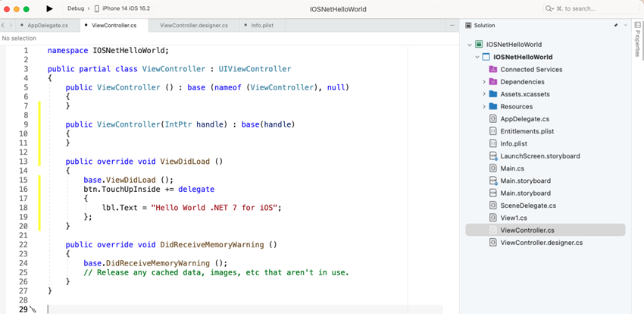
Task: Click the file icon beside Main.cs
Action: pos(493,168)
